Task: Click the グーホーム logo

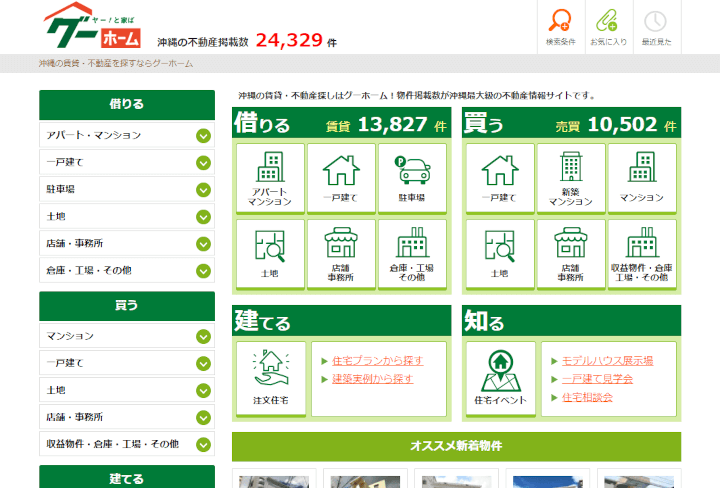Action: pyautogui.click(x=92, y=26)
